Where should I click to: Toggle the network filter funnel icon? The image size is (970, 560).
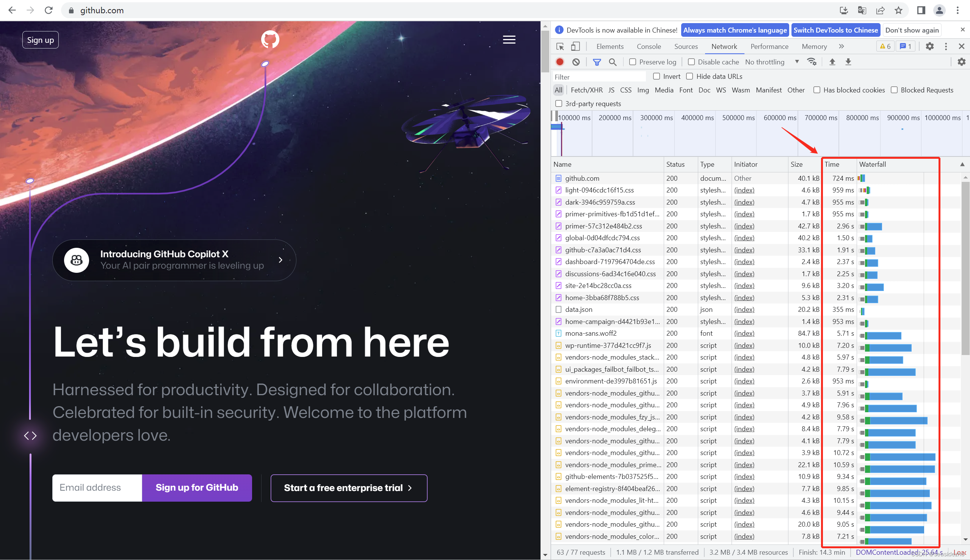(x=596, y=62)
